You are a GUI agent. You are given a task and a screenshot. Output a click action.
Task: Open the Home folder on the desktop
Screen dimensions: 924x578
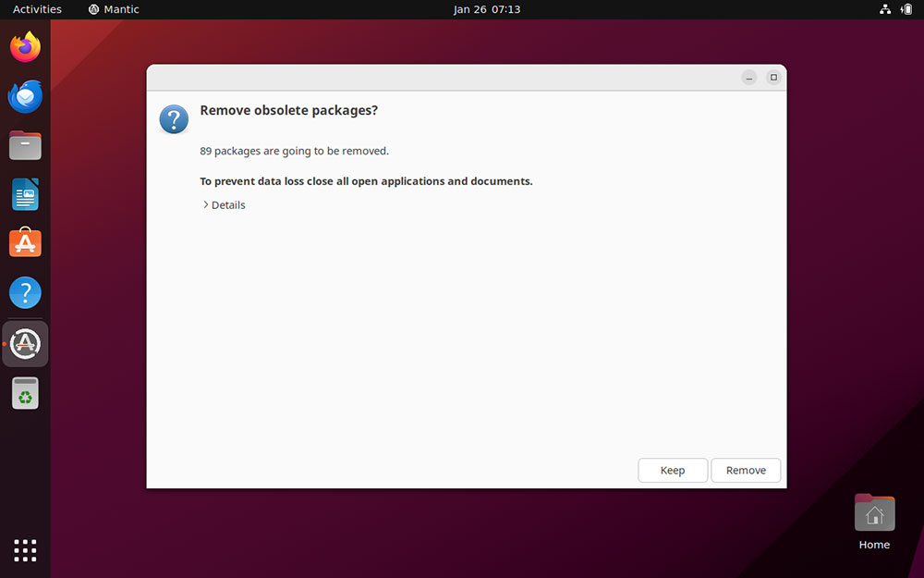pyautogui.click(x=873, y=511)
